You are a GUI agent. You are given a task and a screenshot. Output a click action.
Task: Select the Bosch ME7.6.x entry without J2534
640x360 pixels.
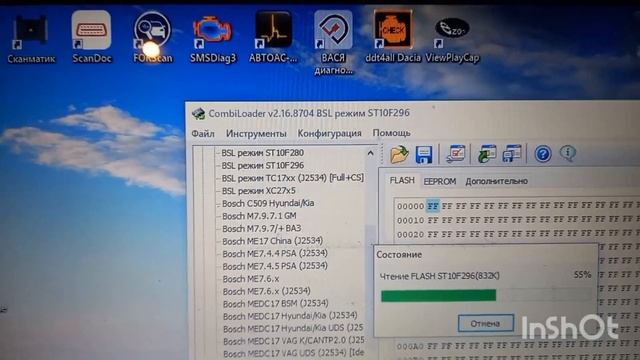251,279
